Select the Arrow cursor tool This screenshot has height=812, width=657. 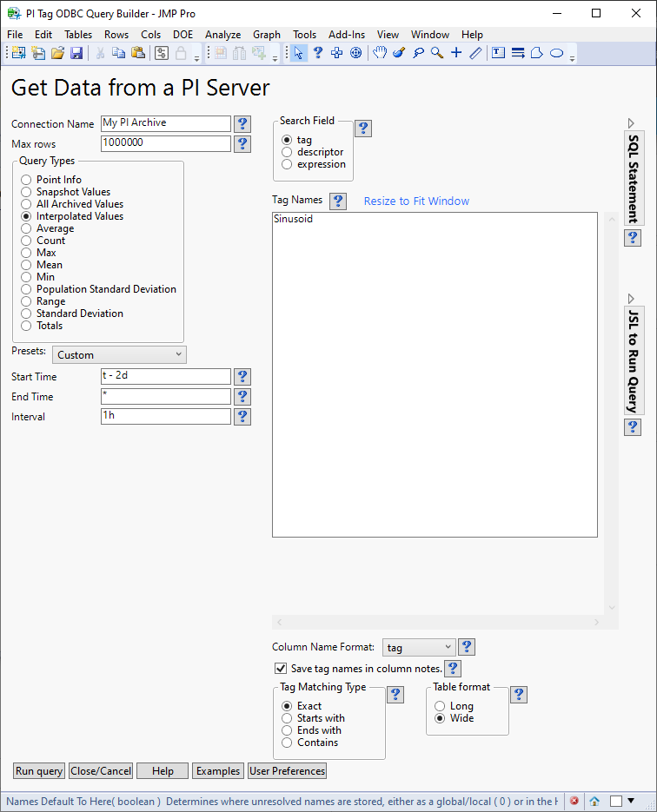(298, 53)
